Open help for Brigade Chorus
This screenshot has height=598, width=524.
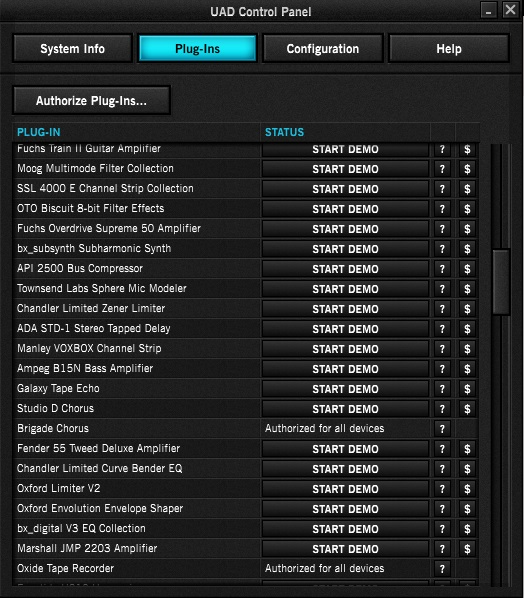point(442,429)
